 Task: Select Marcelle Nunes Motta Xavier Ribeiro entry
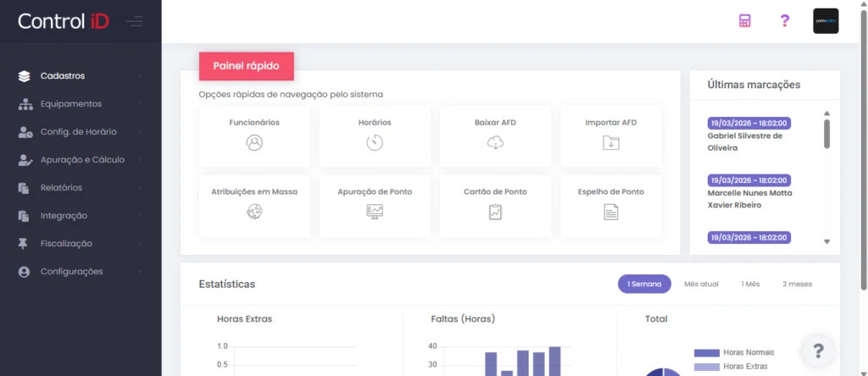[x=749, y=199]
